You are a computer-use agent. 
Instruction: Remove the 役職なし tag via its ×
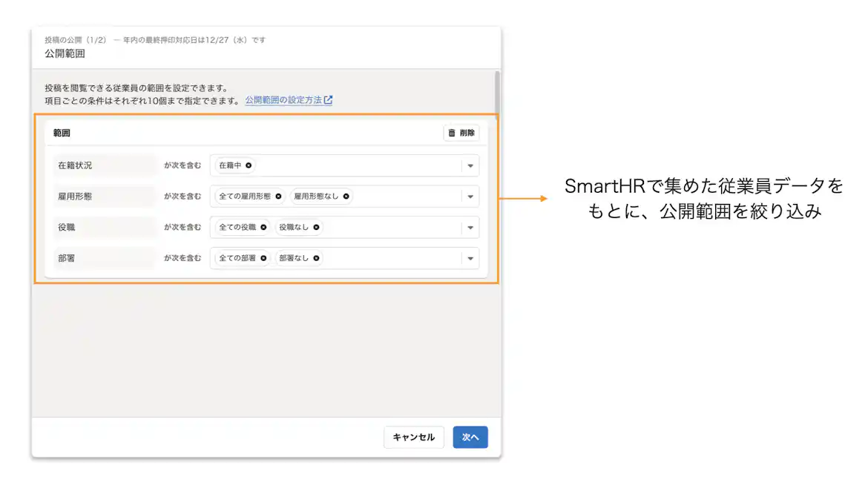click(x=317, y=227)
